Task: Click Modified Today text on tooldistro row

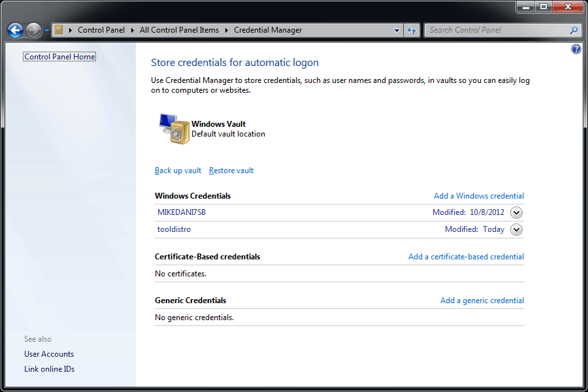Action: [x=475, y=229]
